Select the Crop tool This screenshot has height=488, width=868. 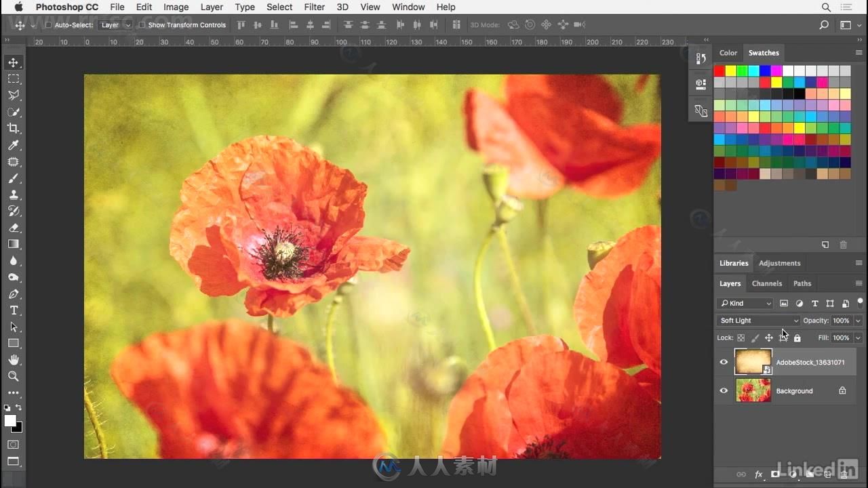coord(14,128)
